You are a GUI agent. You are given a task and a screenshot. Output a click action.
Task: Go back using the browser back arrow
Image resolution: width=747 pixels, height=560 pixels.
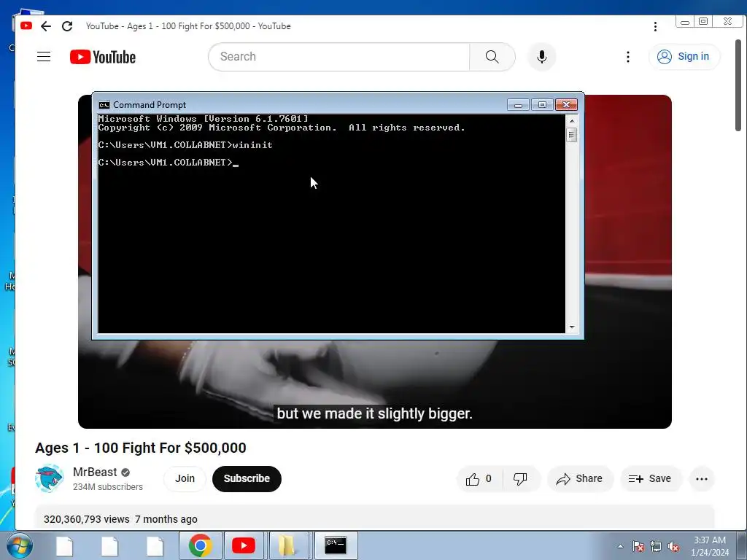coord(46,26)
